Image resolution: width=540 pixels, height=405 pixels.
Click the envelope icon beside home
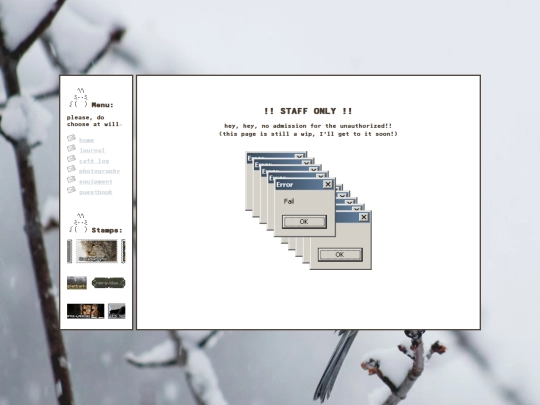71,138
